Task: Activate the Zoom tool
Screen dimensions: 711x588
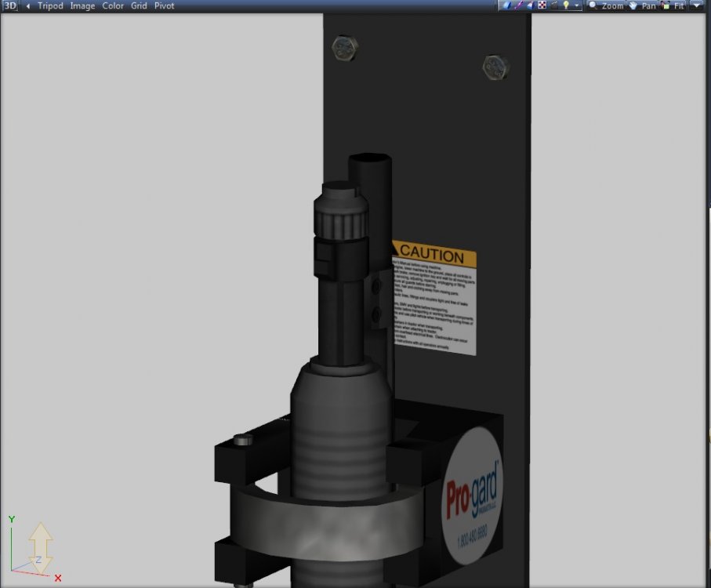Action: point(606,6)
